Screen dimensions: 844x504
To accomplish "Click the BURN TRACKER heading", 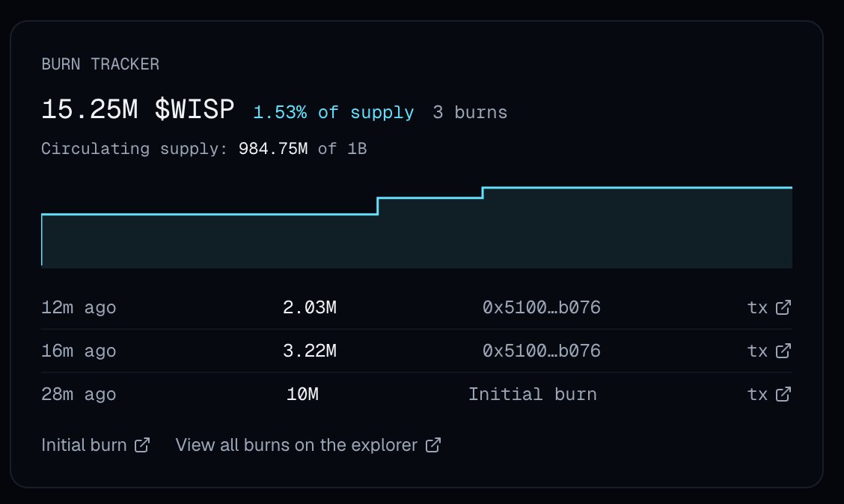I will click(100, 64).
